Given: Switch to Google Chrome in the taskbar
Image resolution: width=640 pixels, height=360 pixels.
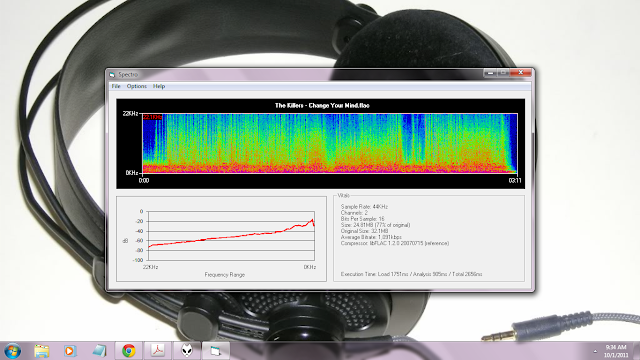Looking at the screenshot, I should point(129,351).
